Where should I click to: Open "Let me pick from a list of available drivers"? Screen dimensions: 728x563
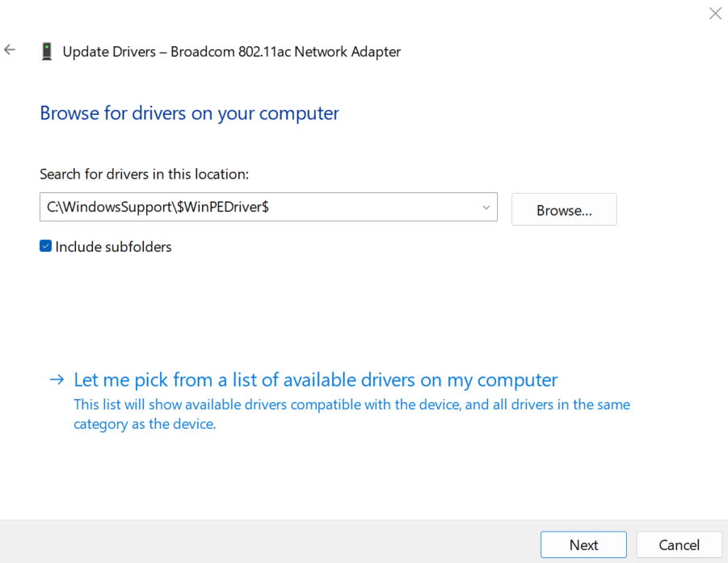coord(315,380)
